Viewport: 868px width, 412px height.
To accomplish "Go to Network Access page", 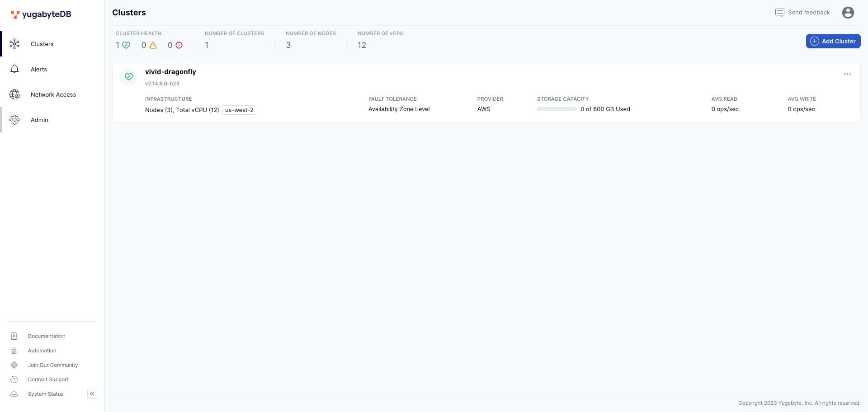I will [53, 94].
